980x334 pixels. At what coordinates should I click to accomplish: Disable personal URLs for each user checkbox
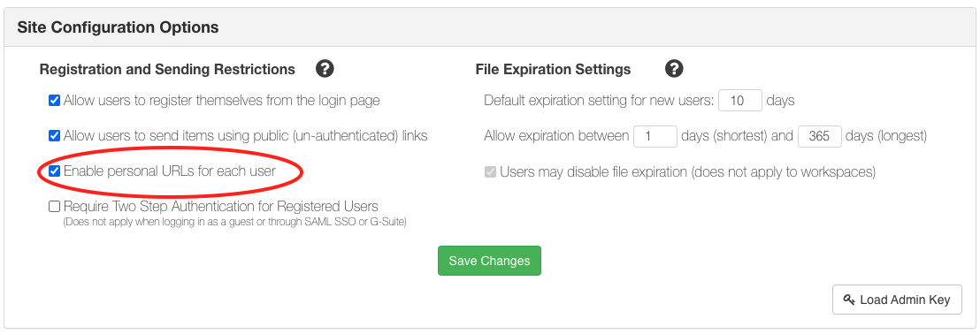54,171
